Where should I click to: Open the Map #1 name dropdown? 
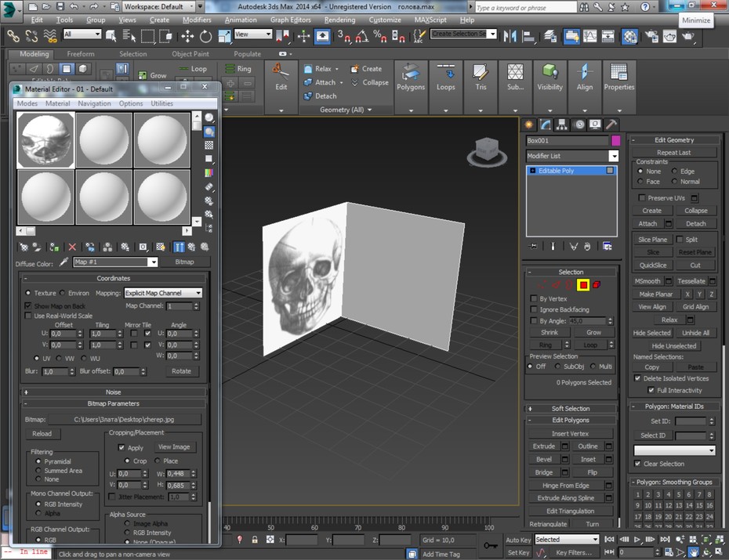pyautogui.click(x=153, y=262)
